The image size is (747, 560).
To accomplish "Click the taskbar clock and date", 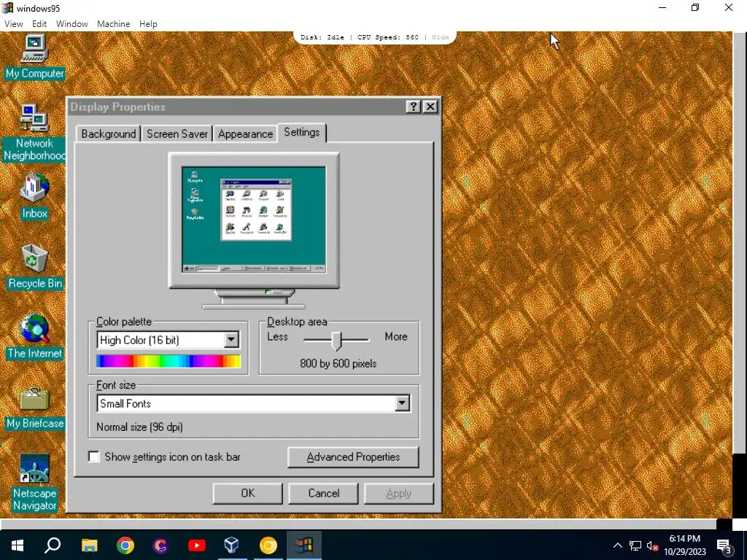I will click(x=684, y=545).
